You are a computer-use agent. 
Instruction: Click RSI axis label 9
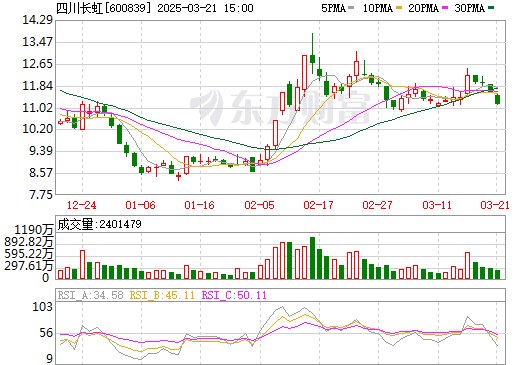pos(49,359)
